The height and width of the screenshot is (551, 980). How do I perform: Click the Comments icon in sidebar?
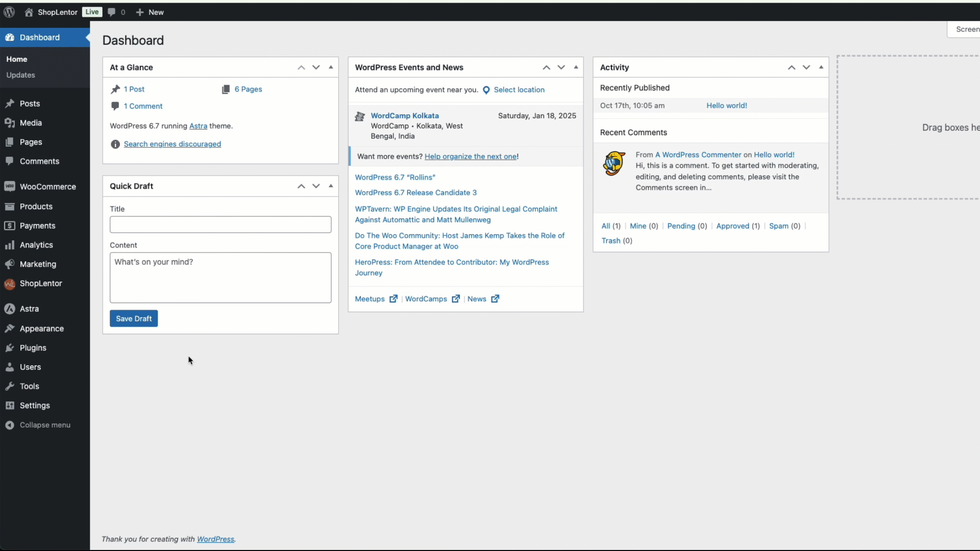point(10,161)
